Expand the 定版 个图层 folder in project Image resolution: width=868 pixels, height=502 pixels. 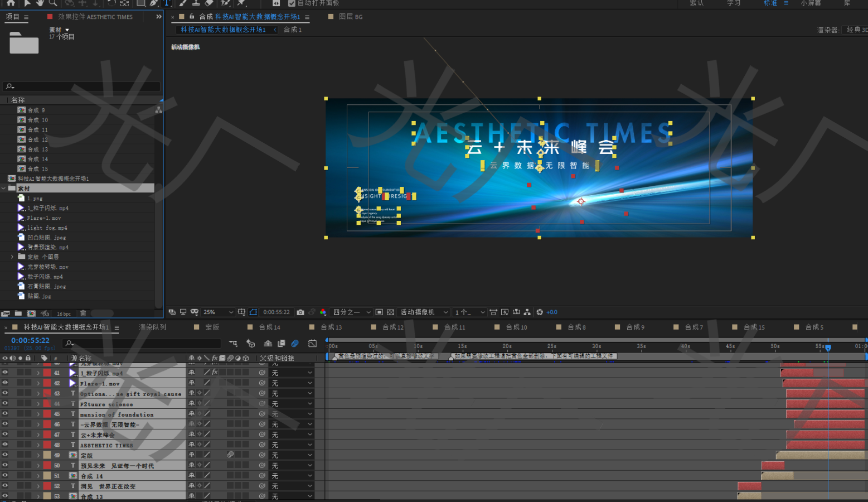(x=12, y=257)
